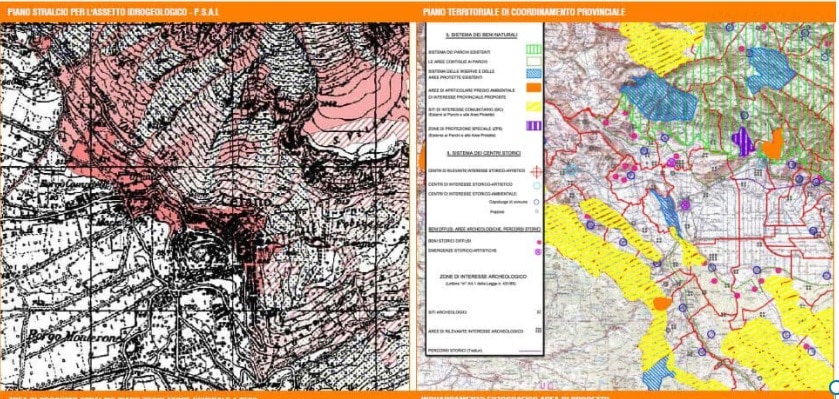Click the 'Emergenze storico-artistiche' legend label

[463, 250]
